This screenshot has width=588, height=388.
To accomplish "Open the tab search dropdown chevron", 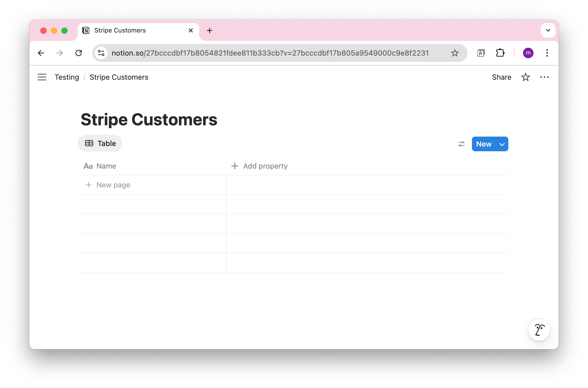I will [548, 30].
